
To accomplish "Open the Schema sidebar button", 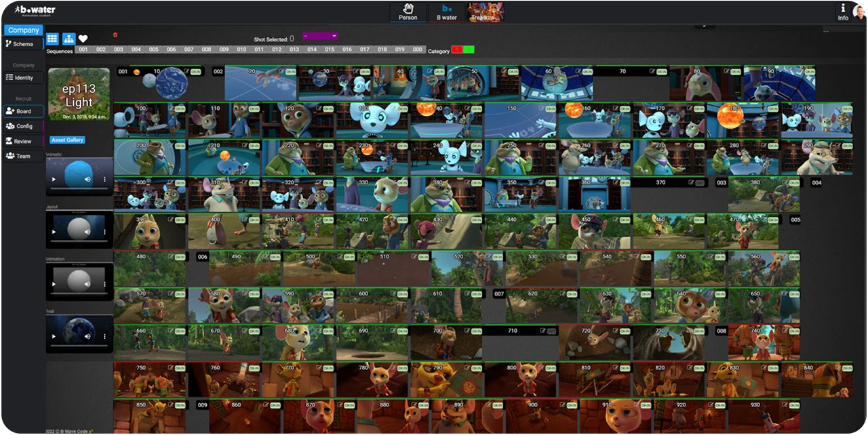I will click(23, 44).
